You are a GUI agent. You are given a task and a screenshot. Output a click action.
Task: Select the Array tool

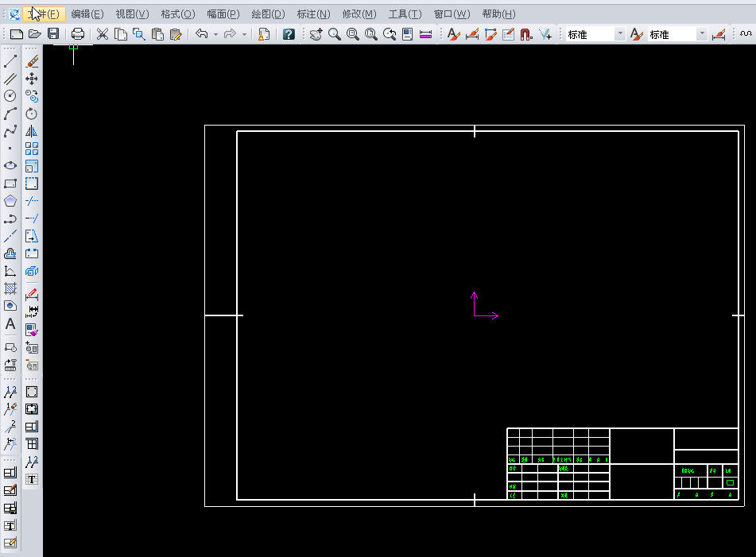[x=32, y=149]
